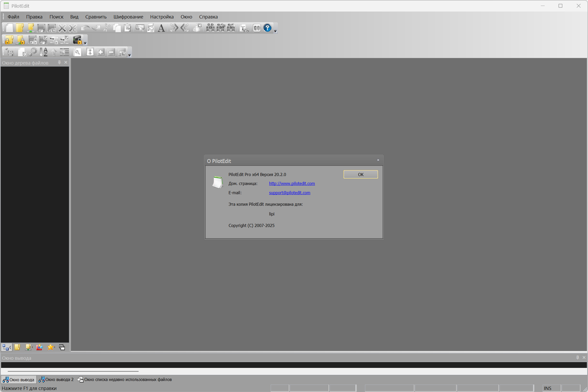
Task: Click the red-blue chart icon below file tree
Action: pos(39,347)
